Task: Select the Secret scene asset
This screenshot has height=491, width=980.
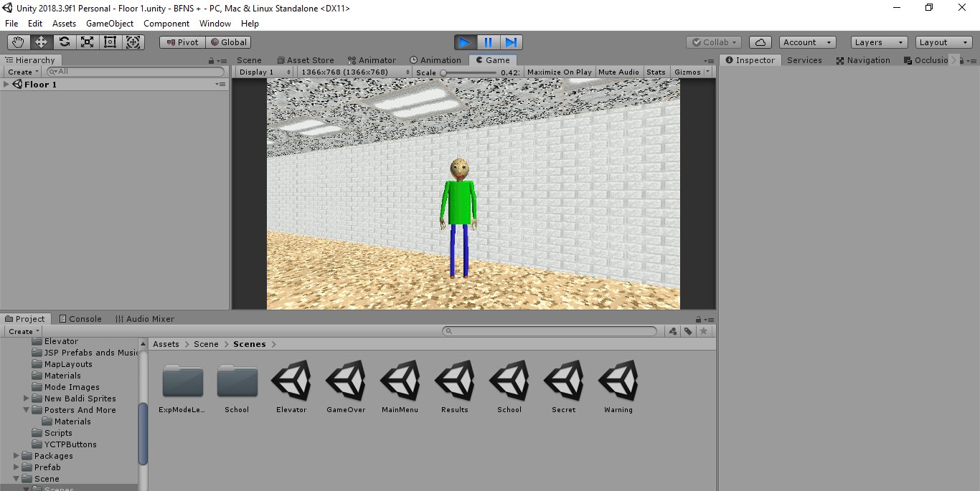Action: pos(564,388)
